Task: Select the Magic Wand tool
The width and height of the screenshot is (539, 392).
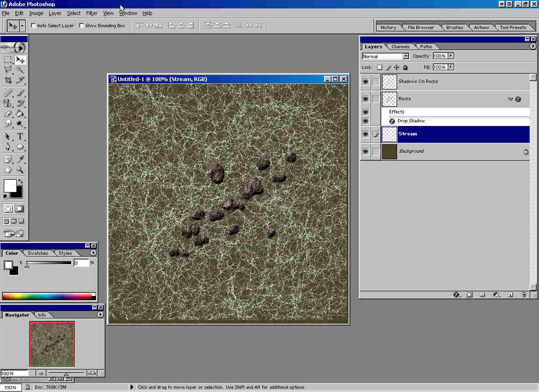Action: pos(21,69)
